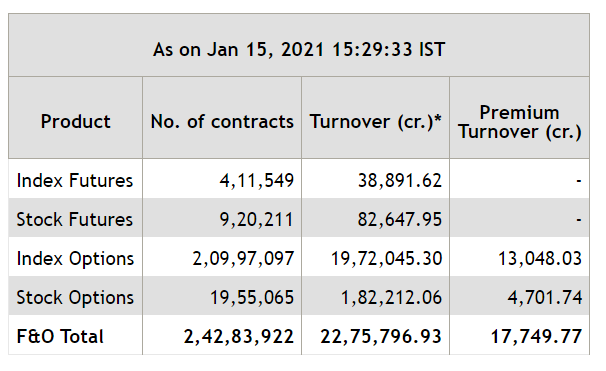Click F&O Total premium turnover 17,749.77

536,336
